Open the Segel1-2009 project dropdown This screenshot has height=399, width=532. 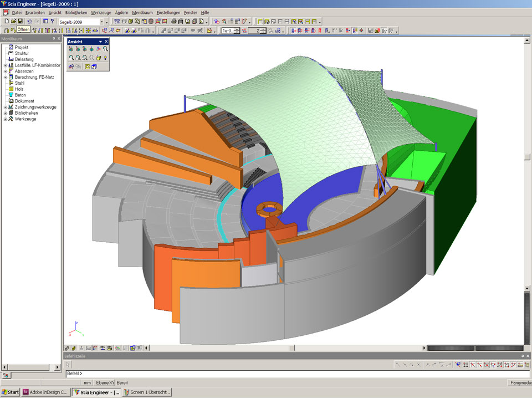pyautogui.click(x=100, y=22)
